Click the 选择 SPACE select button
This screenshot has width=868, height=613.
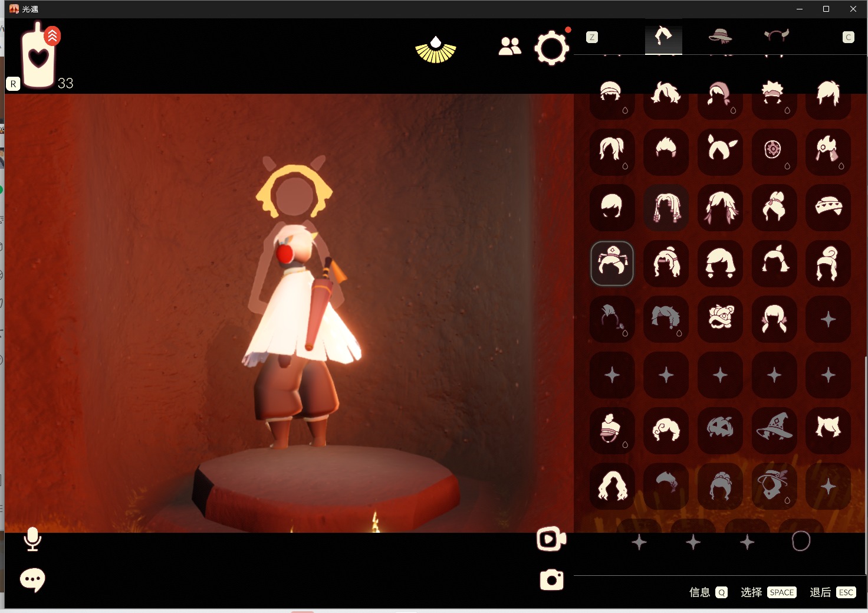click(768, 592)
